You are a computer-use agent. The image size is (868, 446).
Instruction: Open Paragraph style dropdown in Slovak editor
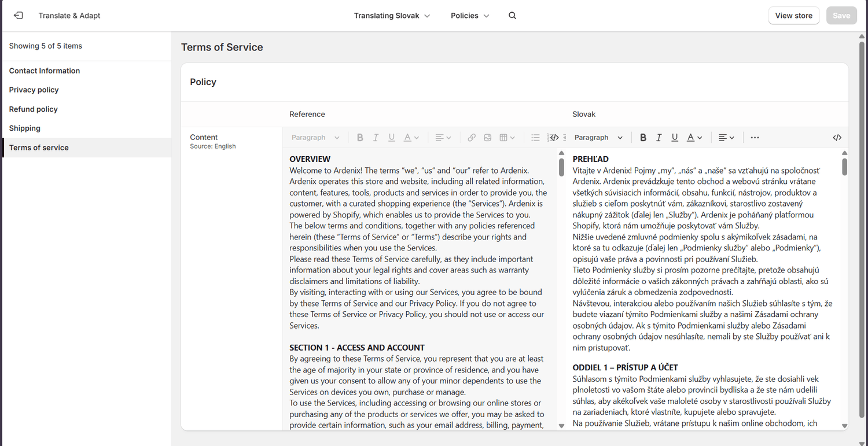click(x=598, y=138)
